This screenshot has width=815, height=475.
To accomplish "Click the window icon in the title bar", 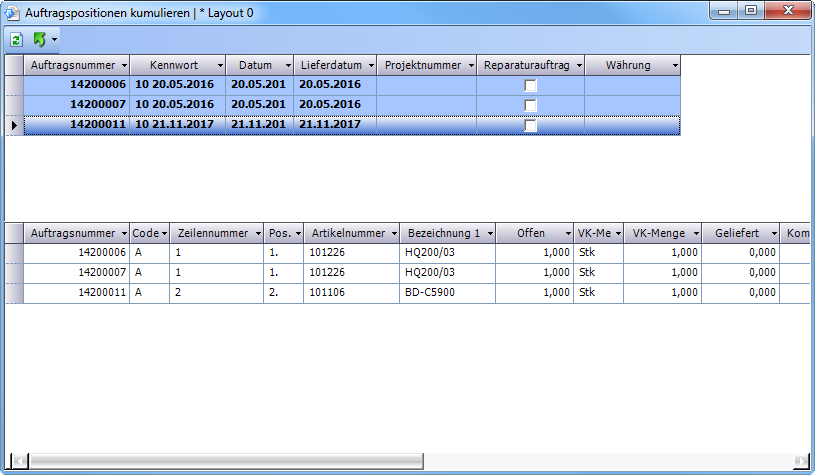I will (x=13, y=12).
